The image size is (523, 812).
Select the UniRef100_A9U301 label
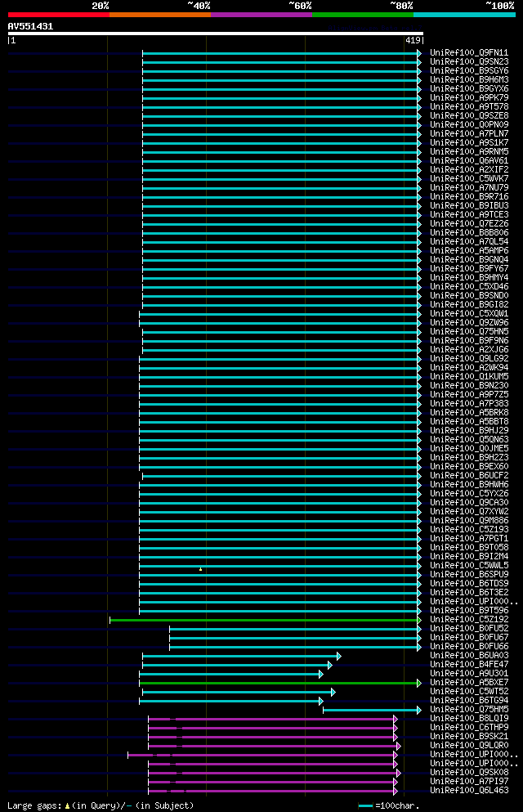tap(469, 675)
